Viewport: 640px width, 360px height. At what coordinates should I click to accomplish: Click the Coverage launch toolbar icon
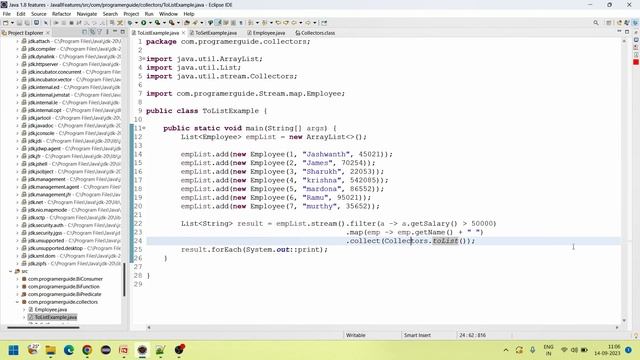(x=157, y=23)
